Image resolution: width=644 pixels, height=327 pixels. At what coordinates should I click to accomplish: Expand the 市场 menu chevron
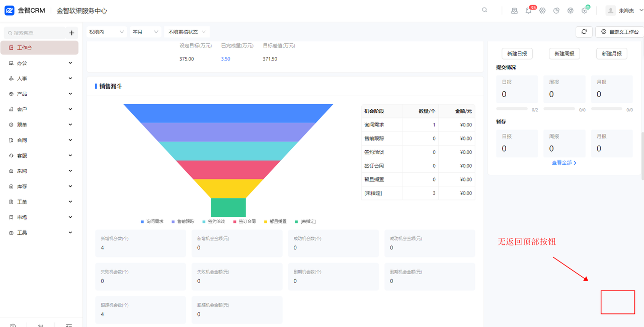coord(70,217)
